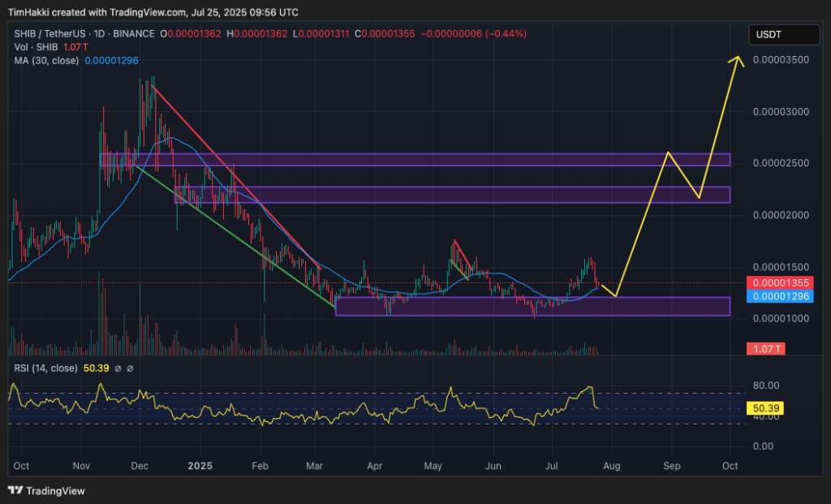This screenshot has width=831, height=504.
Task: Click the Aug label on time axis
Action: coord(614,467)
